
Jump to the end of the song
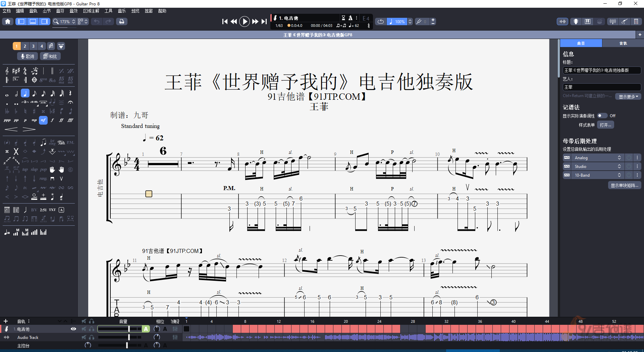tap(264, 21)
